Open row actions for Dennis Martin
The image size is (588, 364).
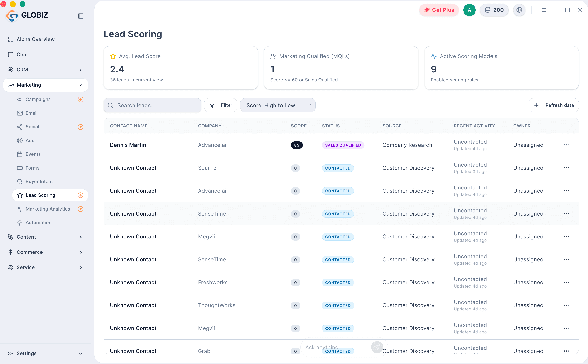pos(566,145)
